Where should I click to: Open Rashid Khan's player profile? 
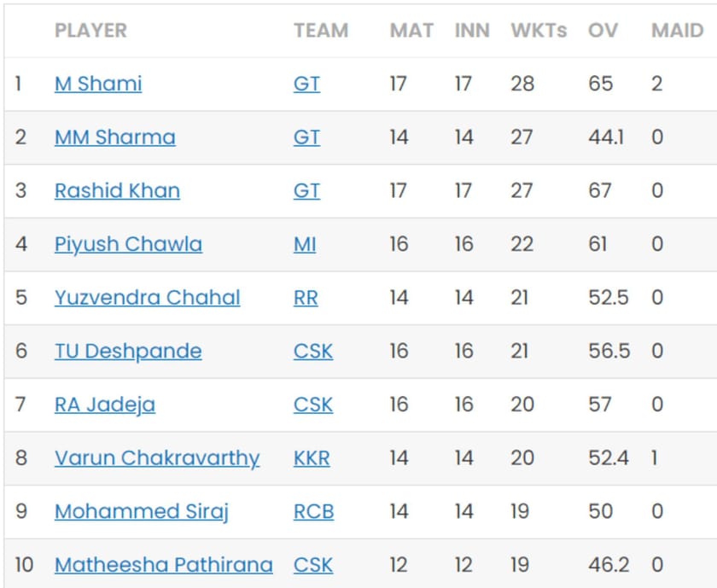point(116,190)
